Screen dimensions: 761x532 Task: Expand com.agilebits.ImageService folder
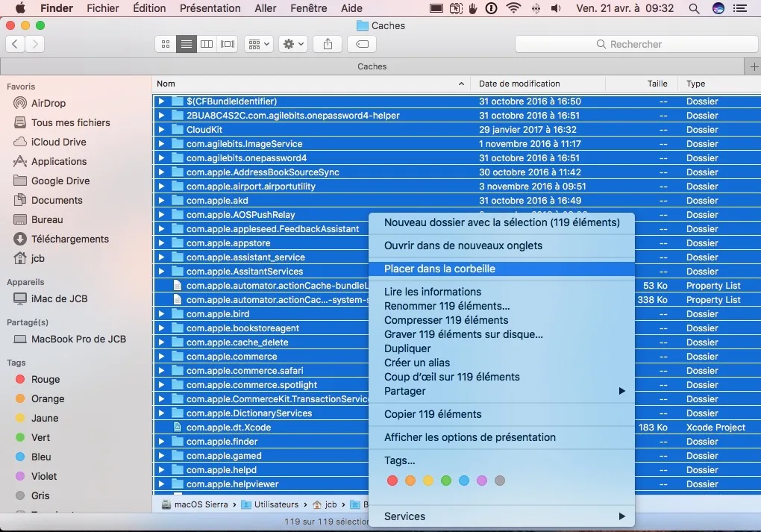[161, 144]
